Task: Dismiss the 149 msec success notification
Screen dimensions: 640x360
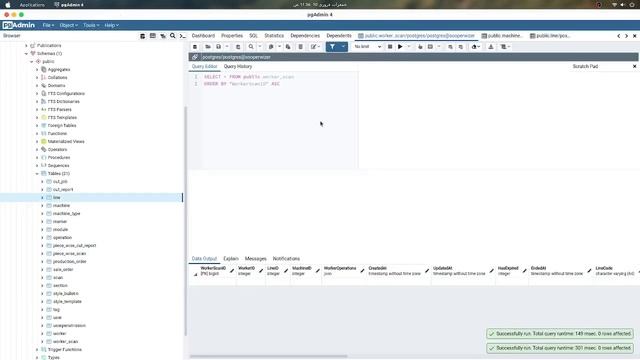Action: [x=560, y=334]
